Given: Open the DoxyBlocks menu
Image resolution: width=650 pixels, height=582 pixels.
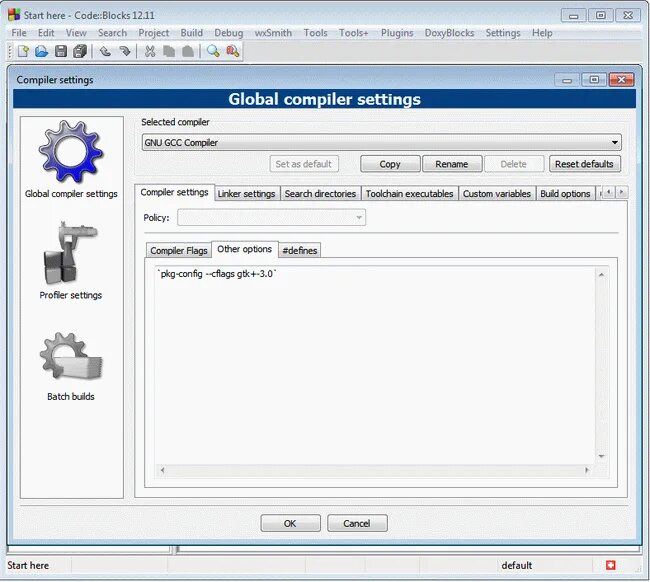Looking at the screenshot, I should 449,33.
